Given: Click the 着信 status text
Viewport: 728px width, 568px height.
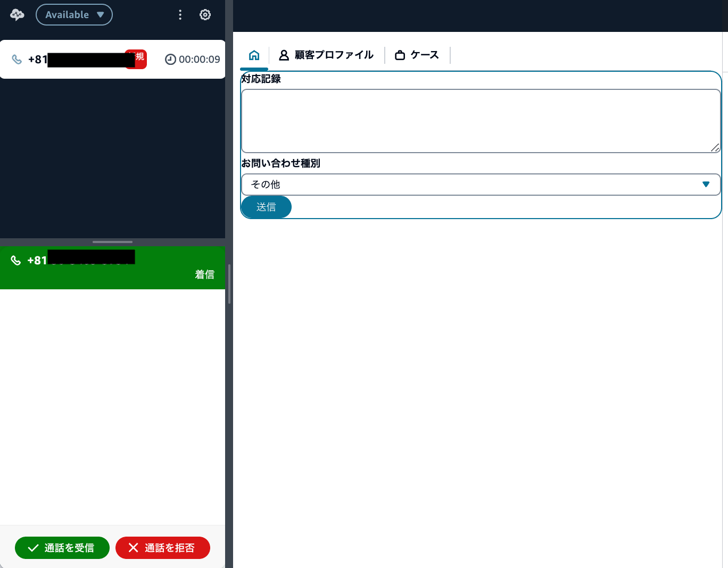Looking at the screenshot, I should 205,274.
